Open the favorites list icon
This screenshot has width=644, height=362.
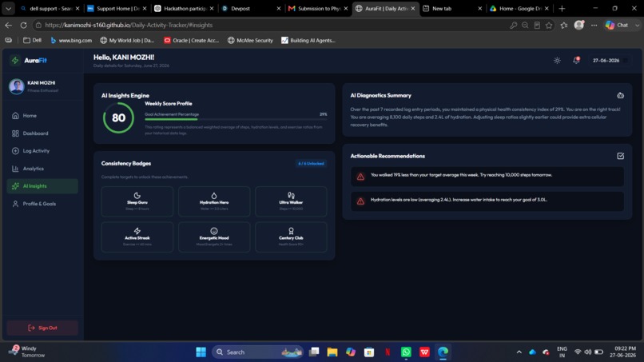[564, 25]
